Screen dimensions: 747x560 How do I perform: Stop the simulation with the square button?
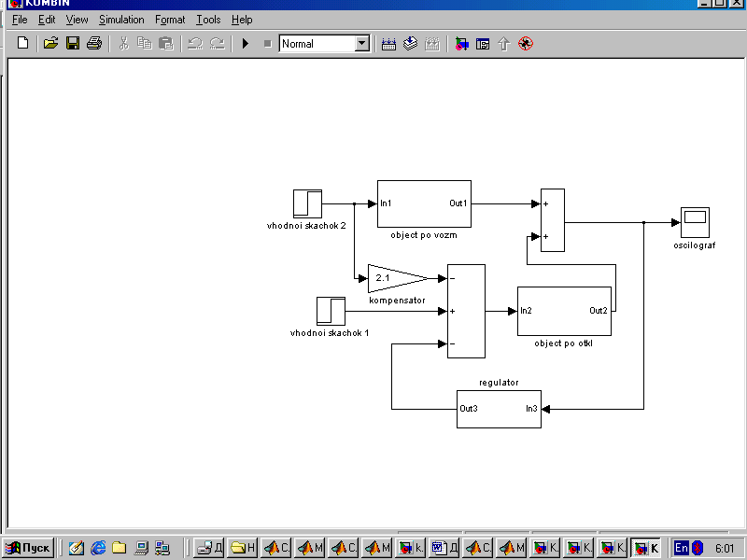pyautogui.click(x=268, y=44)
